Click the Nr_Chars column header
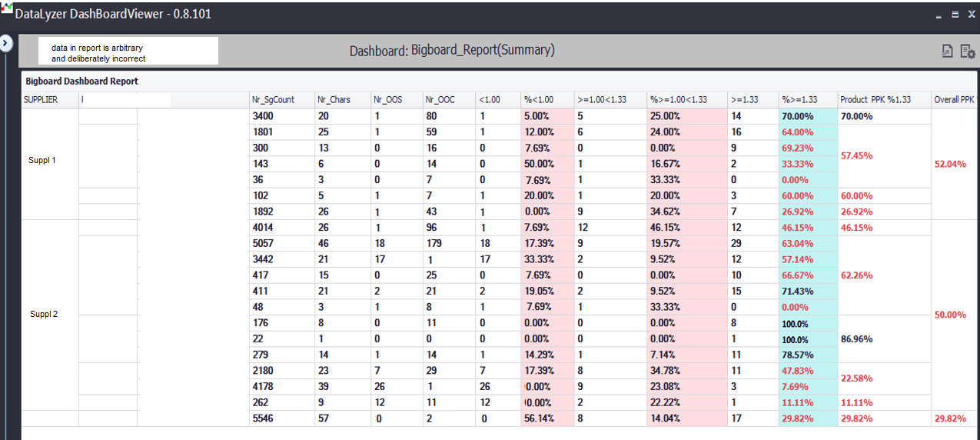This screenshot has width=980, height=440. click(334, 100)
